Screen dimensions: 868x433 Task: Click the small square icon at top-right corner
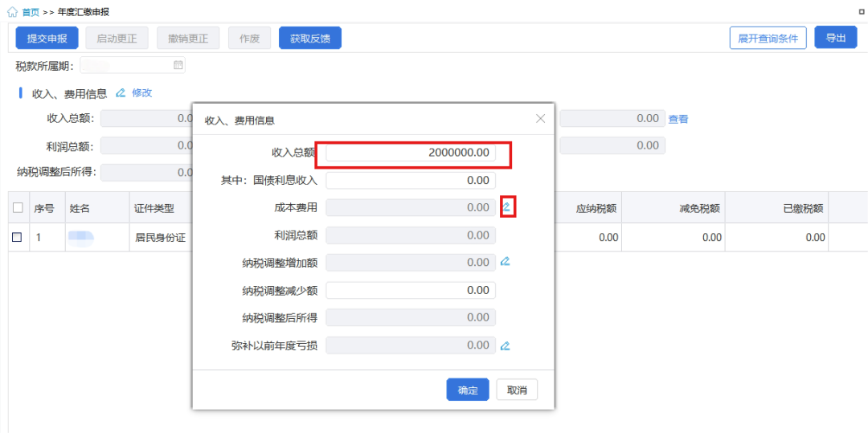(862, 12)
